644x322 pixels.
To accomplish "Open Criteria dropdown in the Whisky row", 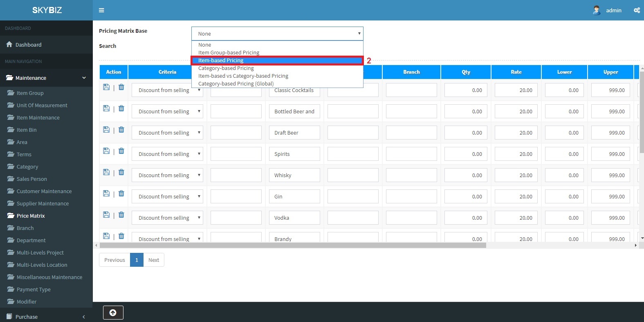I will click(167, 175).
